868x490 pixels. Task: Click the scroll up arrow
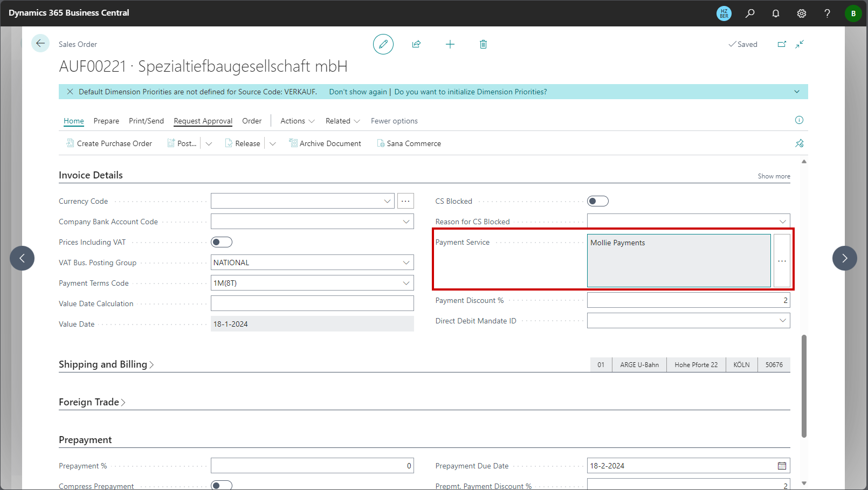tap(804, 161)
